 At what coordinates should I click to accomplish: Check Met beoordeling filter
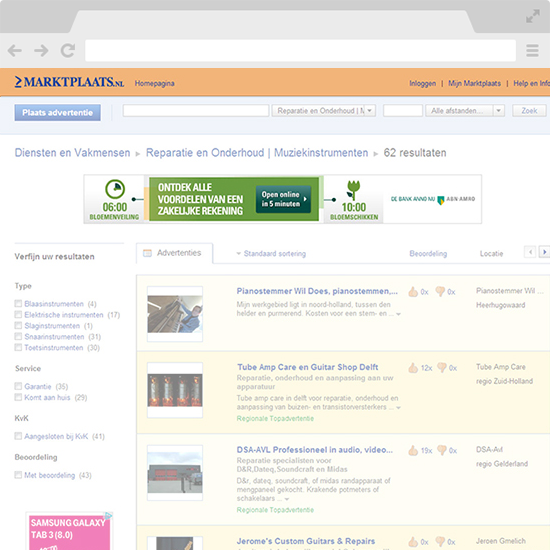(18, 475)
